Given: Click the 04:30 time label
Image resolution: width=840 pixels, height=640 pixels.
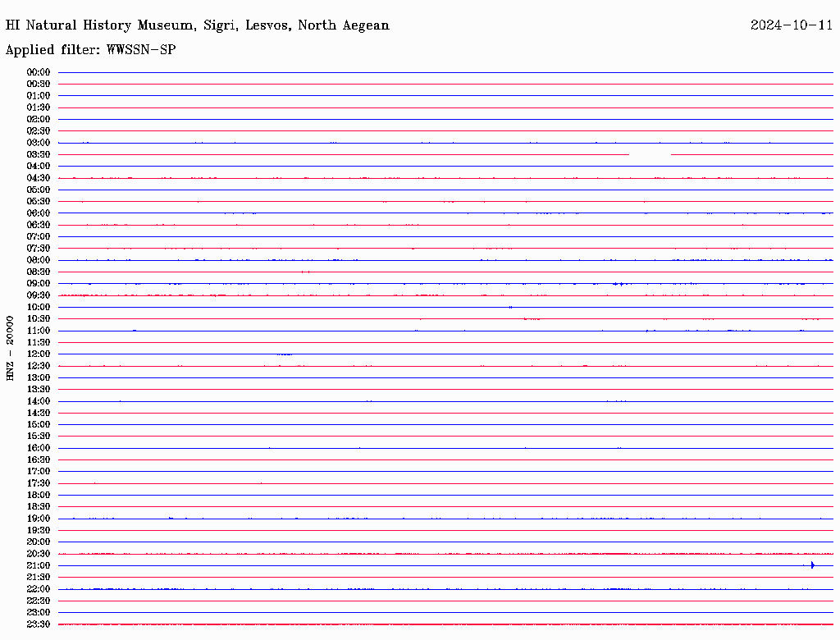Looking at the screenshot, I should [x=39, y=178].
